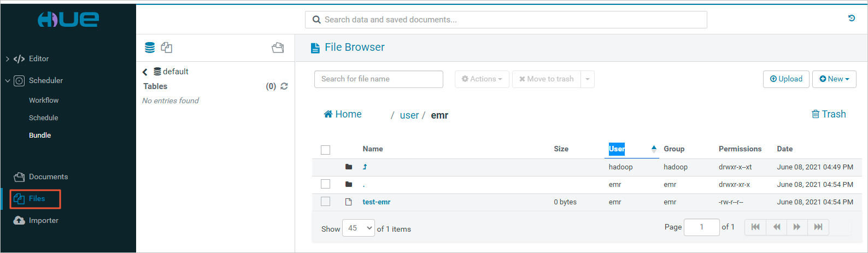
Task: Sort by the Group column header
Action: (x=674, y=149)
